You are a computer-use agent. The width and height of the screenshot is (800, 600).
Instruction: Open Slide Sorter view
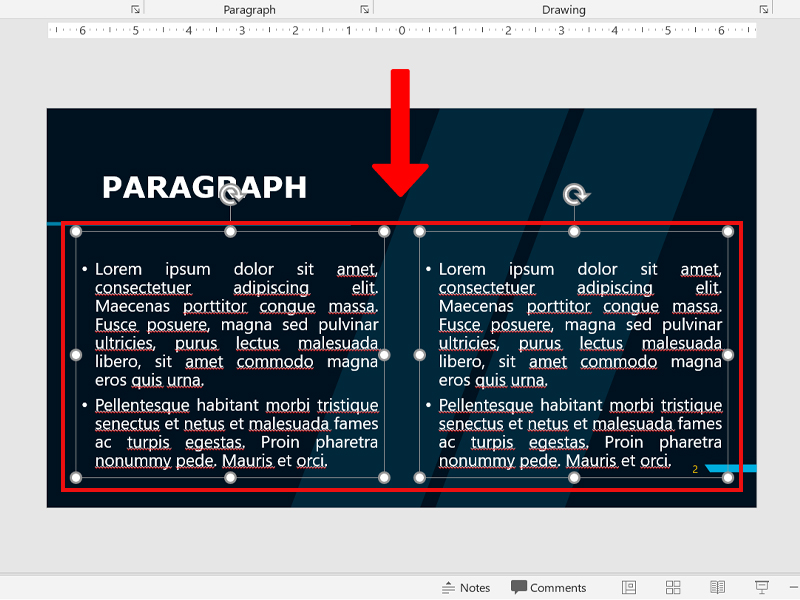click(x=672, y=587)
